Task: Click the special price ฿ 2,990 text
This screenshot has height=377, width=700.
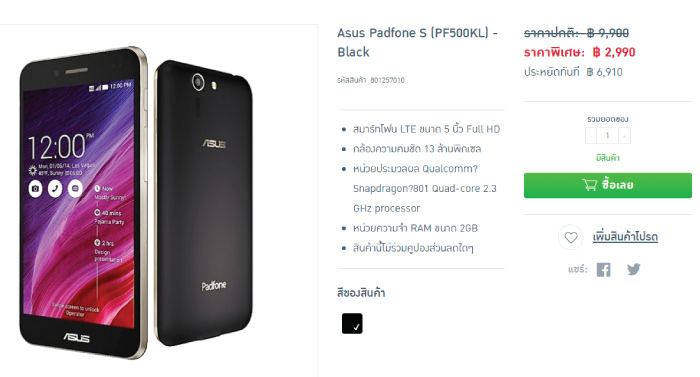Action: (x=614, y=52)
